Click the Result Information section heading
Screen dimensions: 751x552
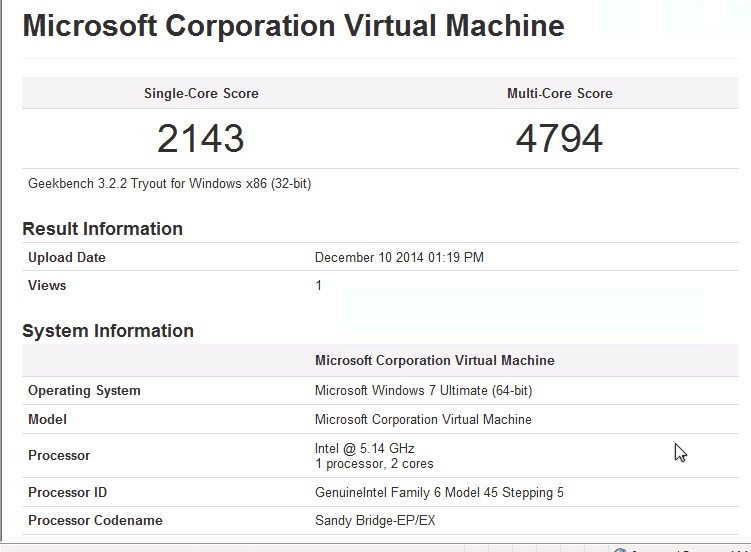102,229
